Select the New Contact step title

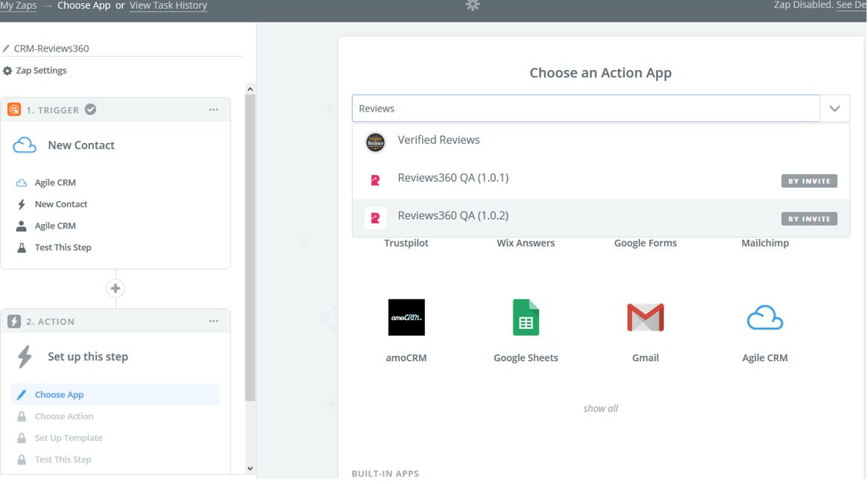(x=81, y=145)
